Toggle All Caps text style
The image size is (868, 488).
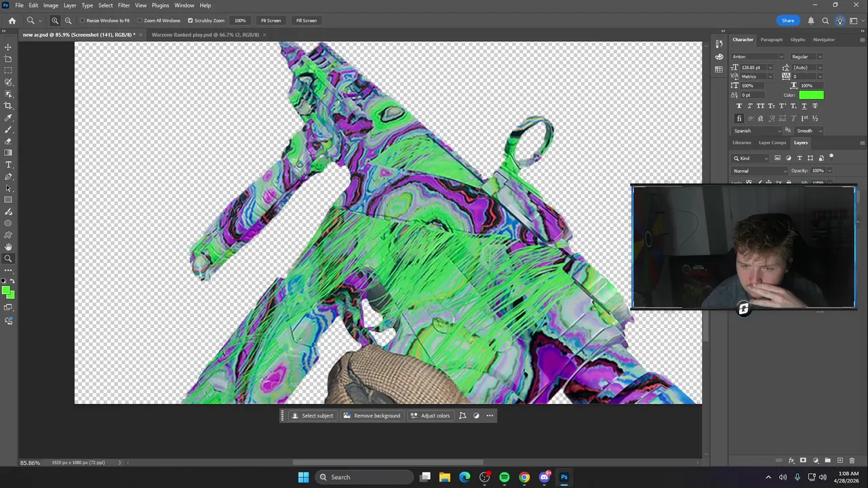pyautogui.click(x=761, y=106)
